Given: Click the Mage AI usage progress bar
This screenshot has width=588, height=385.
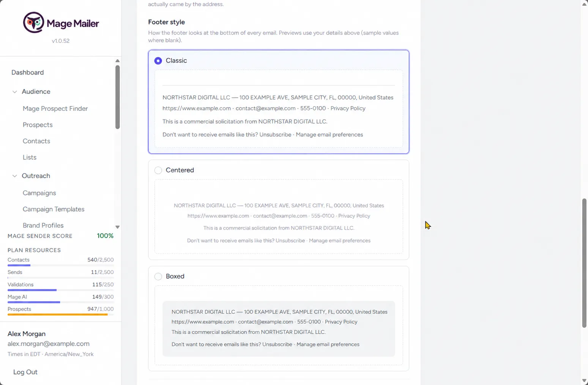Looking at the screenshot, I should click(x=61, y=302).
